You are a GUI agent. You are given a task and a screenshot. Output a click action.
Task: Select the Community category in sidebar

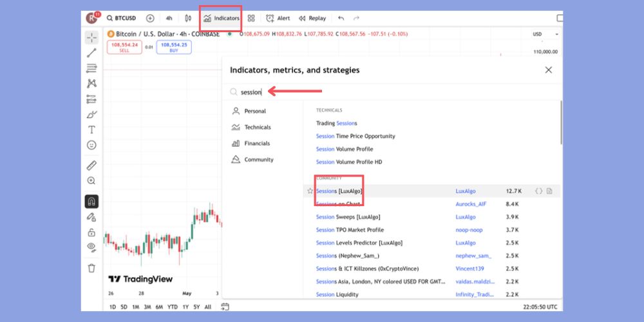click(x=258, y=160)
